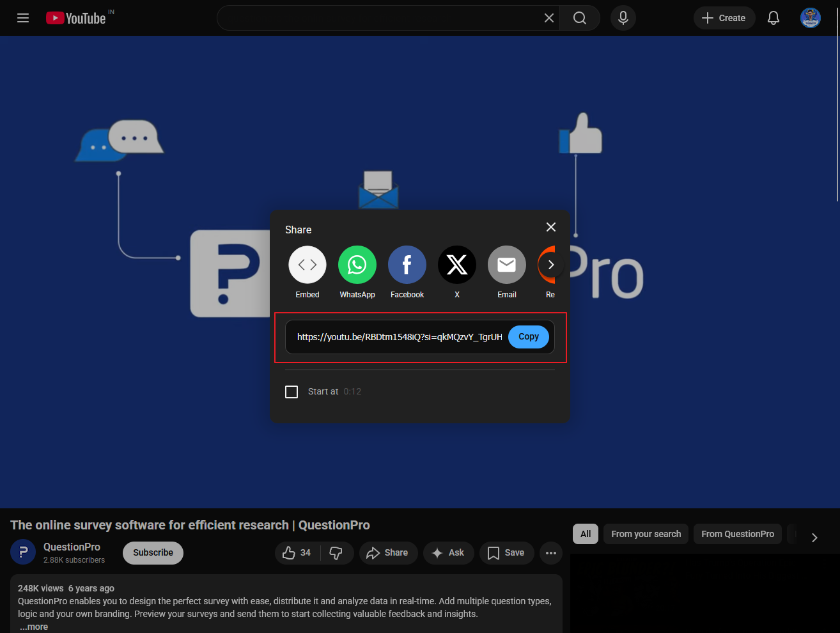Open the notifications bell
Viewport: 840px width, 633px height.
point(774,18)
